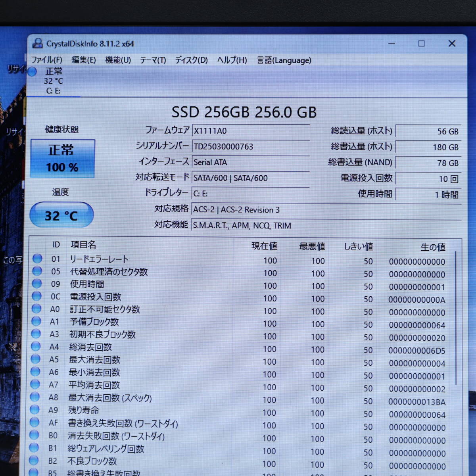Open the 機能(U) menu
The image size is (476, 476).
(x=118, y=60)
